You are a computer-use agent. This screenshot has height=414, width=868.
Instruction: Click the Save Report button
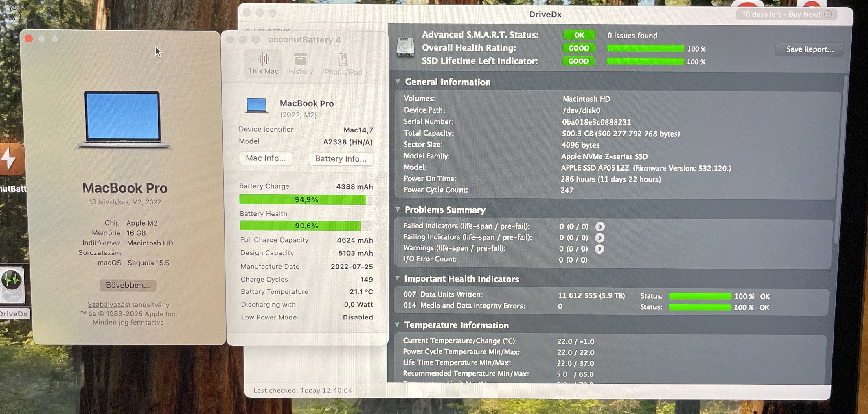point(809,49)
